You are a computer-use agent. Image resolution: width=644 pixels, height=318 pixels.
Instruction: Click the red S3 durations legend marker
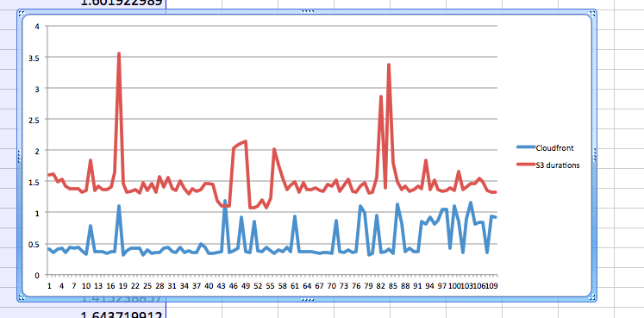pos(526,164)
